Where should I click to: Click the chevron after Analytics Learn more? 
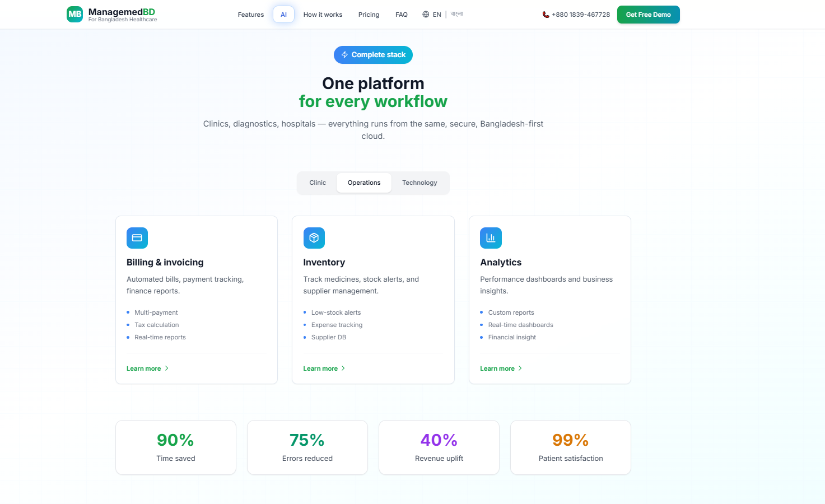[520, 368]
